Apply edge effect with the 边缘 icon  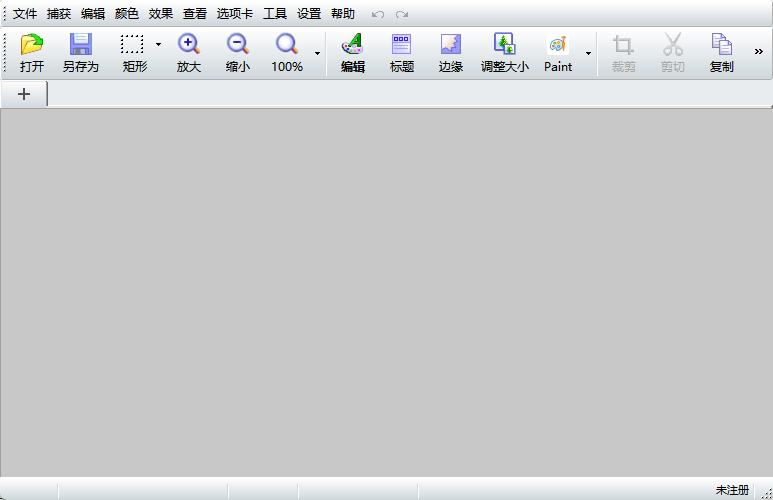[x=451, y=53]
